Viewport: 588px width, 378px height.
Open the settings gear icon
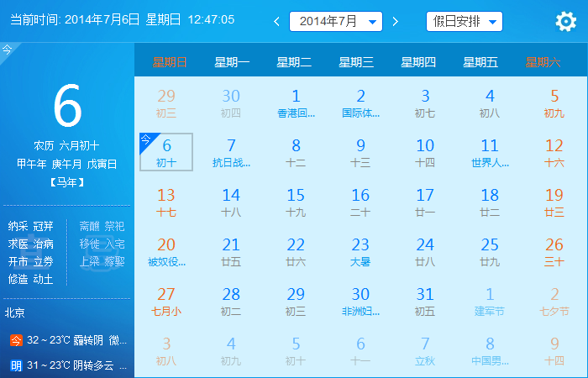(566, 22)
